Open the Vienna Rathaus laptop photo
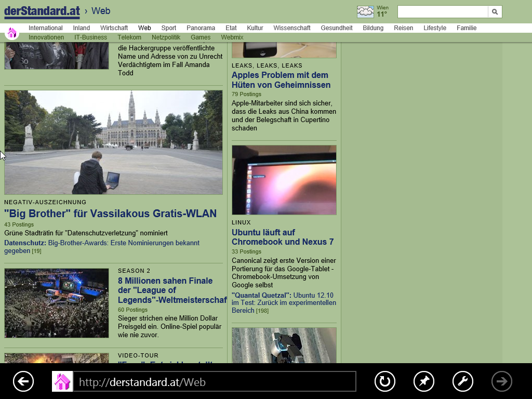This screenshot has height=399, width=532. click(113, 142)
